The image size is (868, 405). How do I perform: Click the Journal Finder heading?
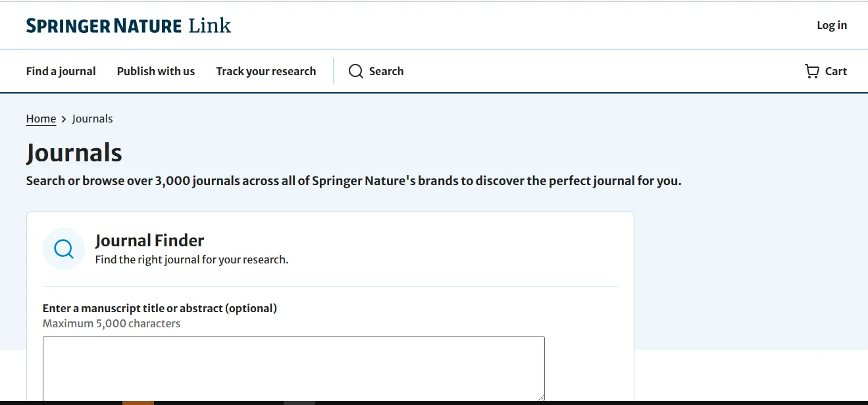[149, 240]
